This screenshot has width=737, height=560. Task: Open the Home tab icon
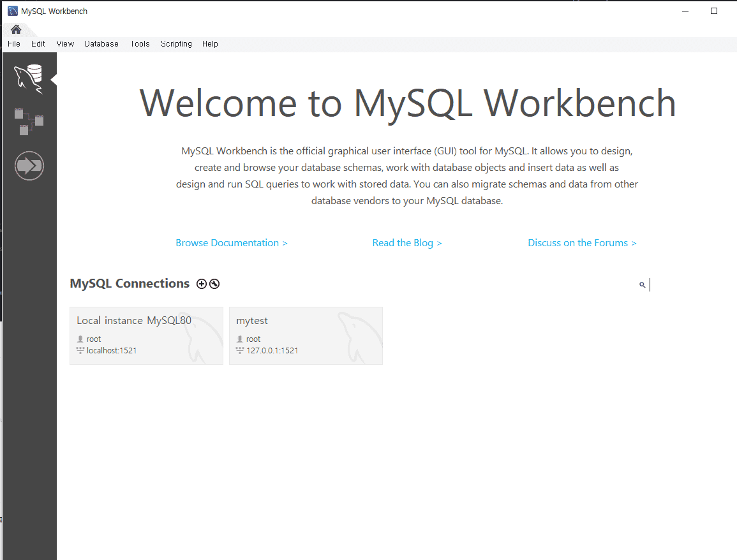point(16,29)
